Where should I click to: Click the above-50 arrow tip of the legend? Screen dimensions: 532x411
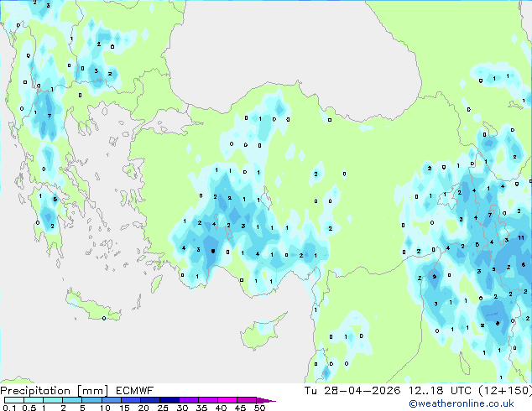(266, 401)
